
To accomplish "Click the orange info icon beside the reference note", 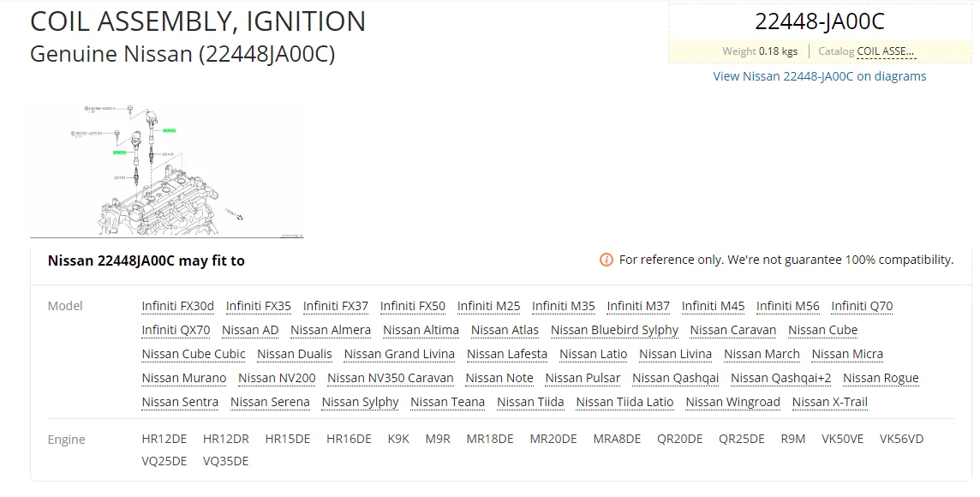I will pyautogui.click(x=606, y=260).
